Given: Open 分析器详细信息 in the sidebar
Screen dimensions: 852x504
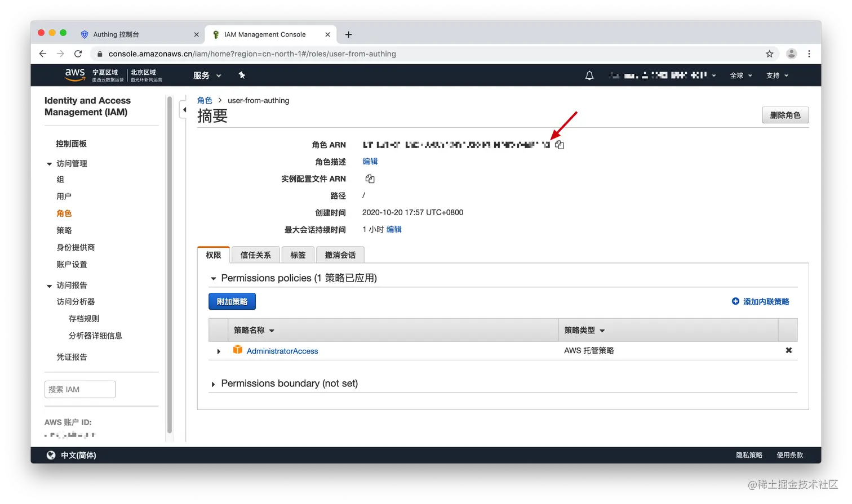Looking at the screenshot, I should [x=95, y=335].
